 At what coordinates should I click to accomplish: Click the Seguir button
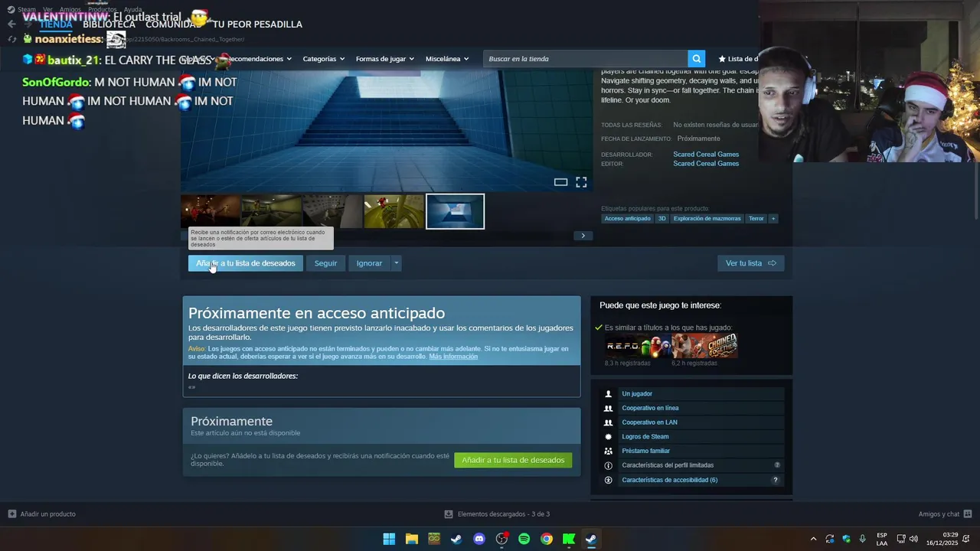[325, 263]
